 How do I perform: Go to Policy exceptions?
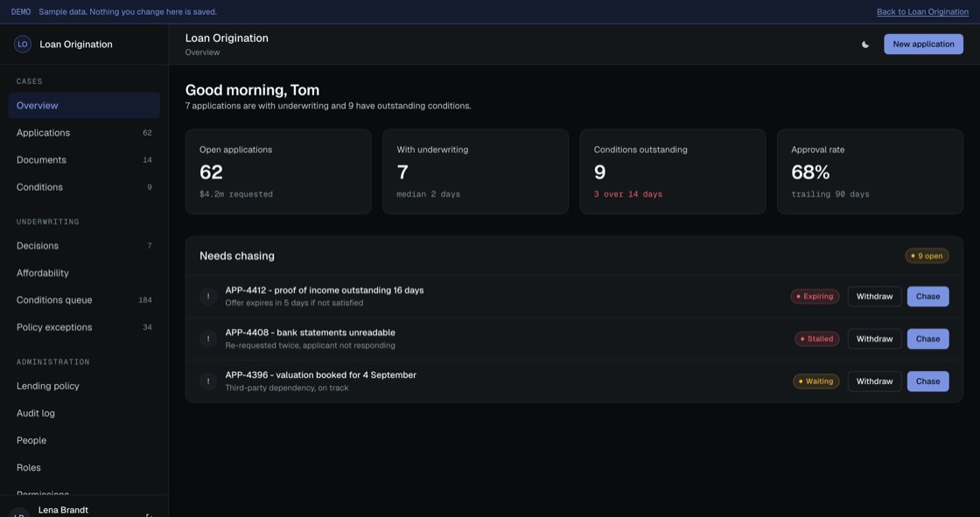click(84, 327)
